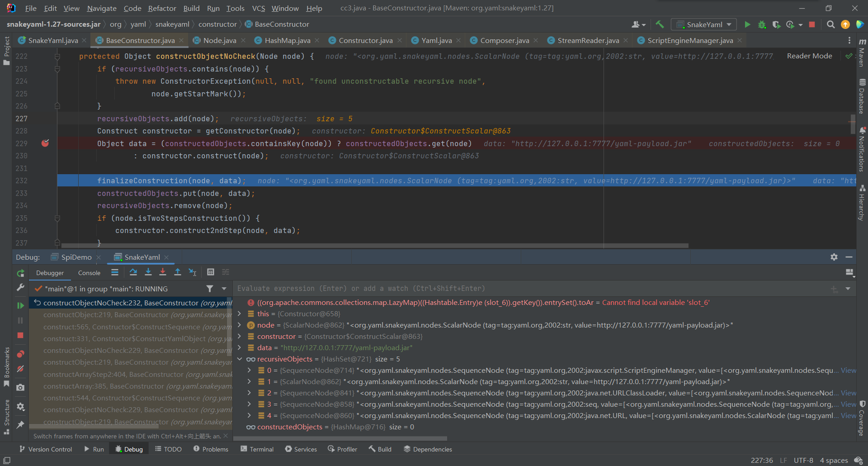
Task: Click Run to Cursor icon
Action: pyautogui.click(x=193, y=272)
